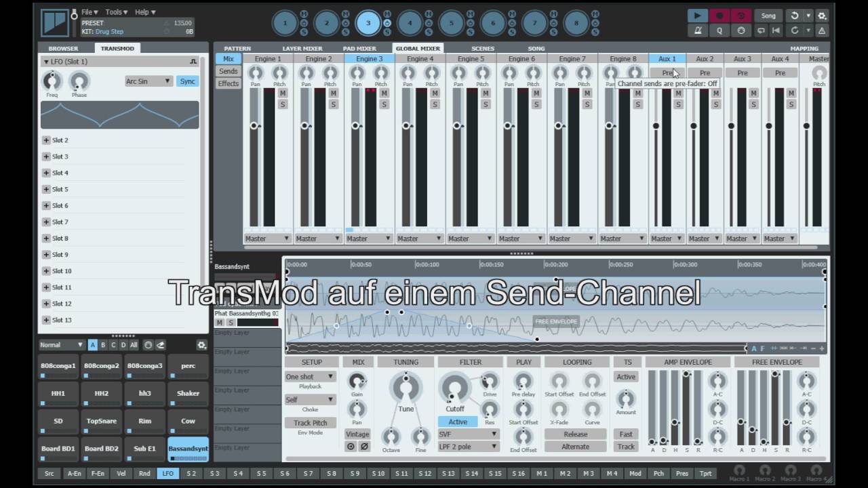
Task: Show free envelope overlay with F icon
Action: (762, 348)
